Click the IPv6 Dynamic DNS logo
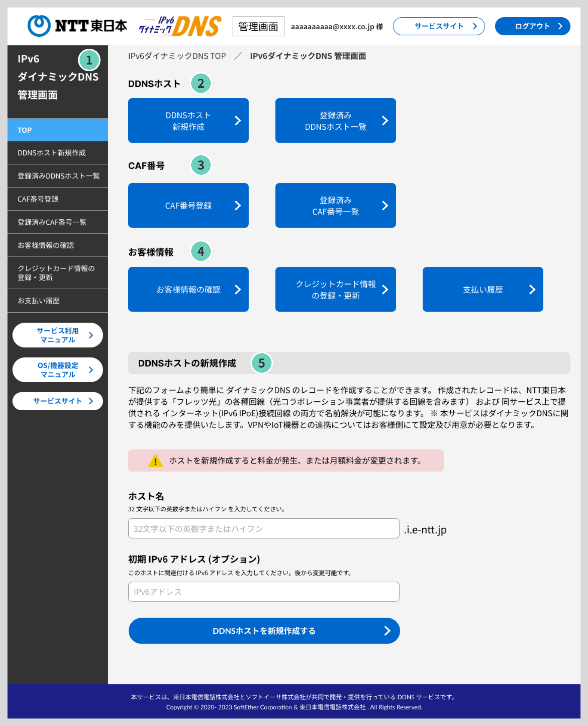Image resolution: width=588 pixels, height=726 pixels. click(x=180, y=26)
